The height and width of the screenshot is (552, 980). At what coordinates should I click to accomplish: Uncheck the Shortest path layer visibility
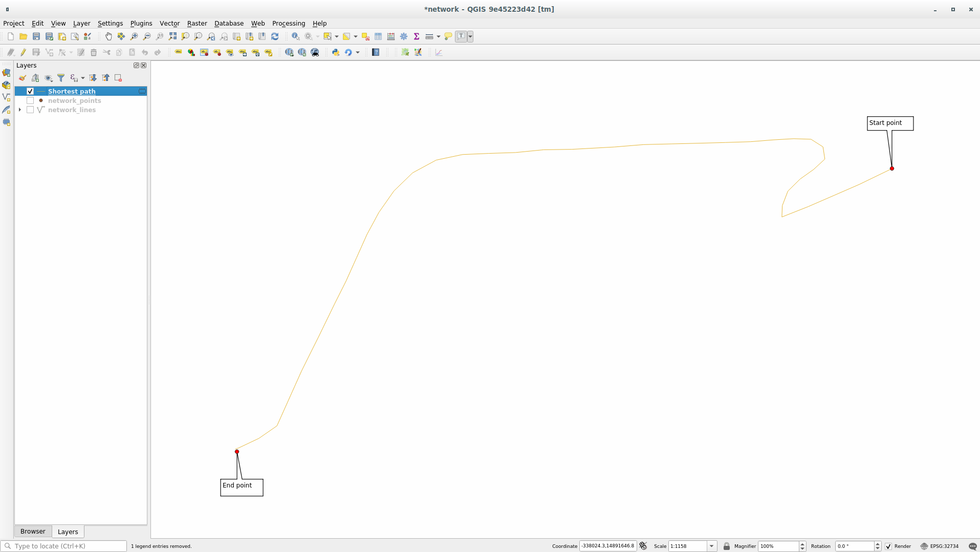(30, 91)
